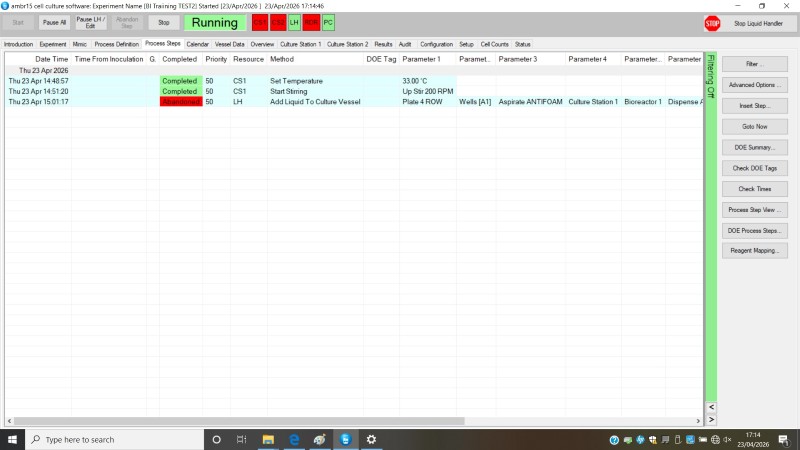The height and width of the screenshot is (450, 800).
Task: Open DOE Summary... button
Action: [755, 147]
